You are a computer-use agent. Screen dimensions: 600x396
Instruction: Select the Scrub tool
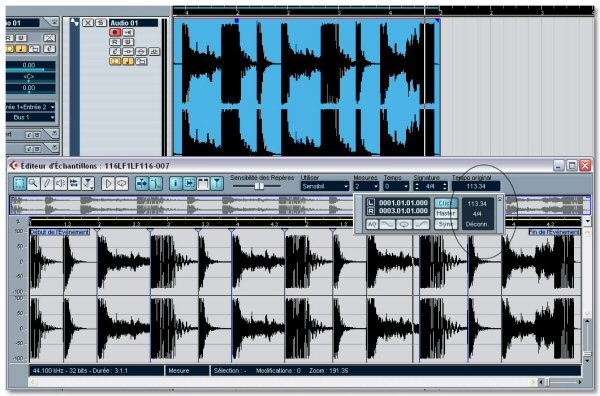point(74,184)
